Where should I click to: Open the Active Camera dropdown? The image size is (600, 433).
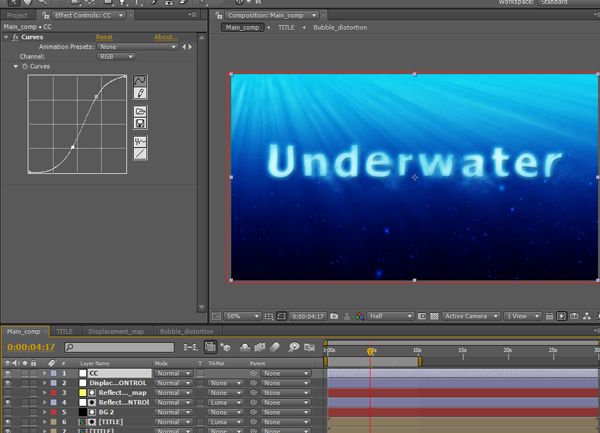click(x=471, y=316)
